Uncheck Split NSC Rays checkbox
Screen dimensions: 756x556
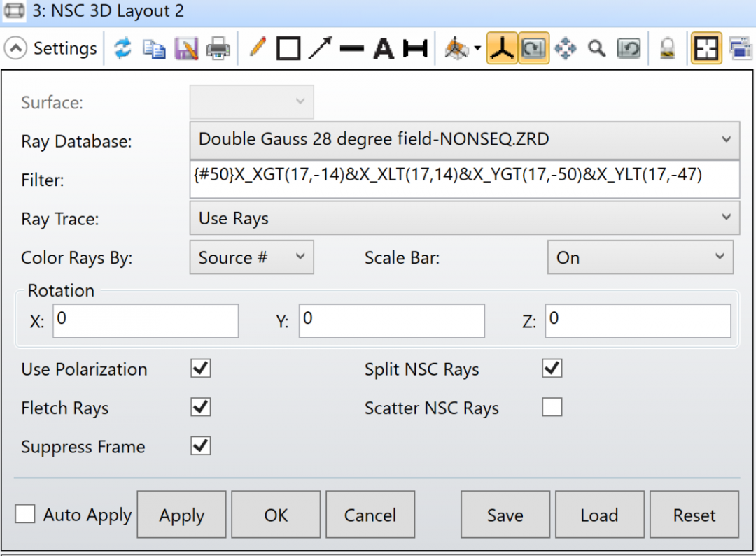(x=552, y=369)
